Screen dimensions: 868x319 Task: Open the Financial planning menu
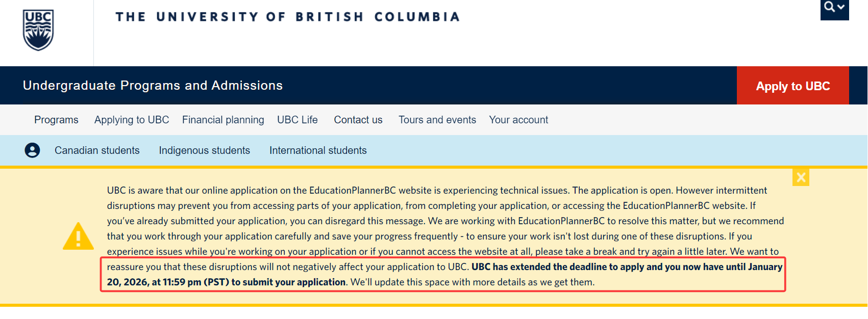tap(223, 120)
